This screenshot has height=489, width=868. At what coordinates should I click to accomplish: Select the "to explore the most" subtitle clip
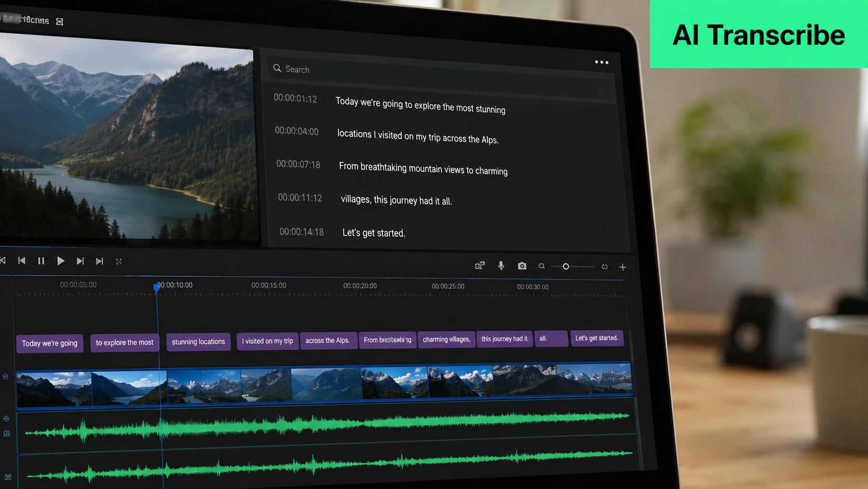tap(125, 342)
